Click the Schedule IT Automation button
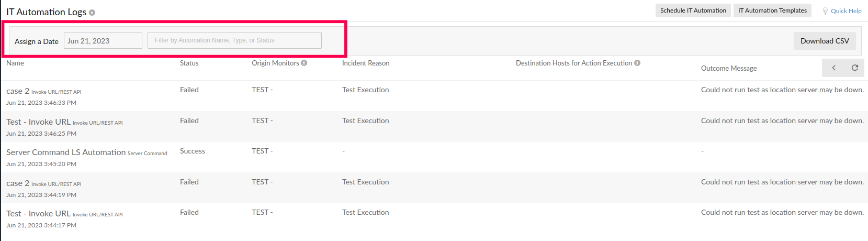868x241 pixels. coord(693,10)
